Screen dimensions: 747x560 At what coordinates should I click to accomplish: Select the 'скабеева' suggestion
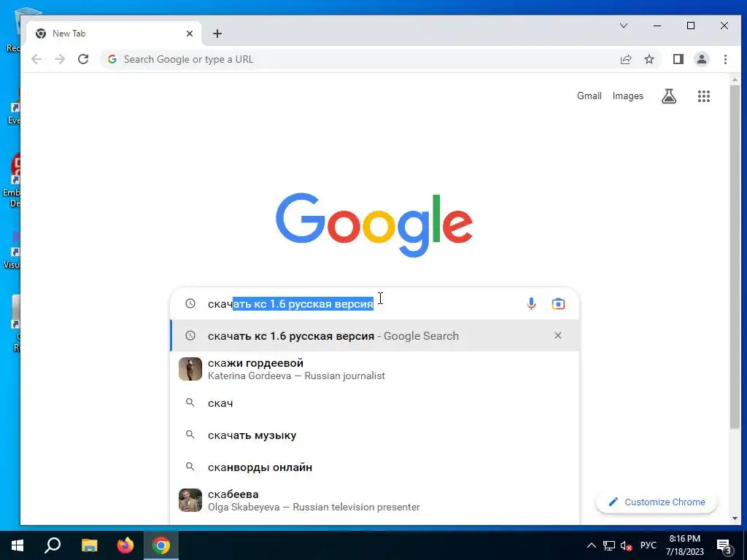[x=375, y=500]
